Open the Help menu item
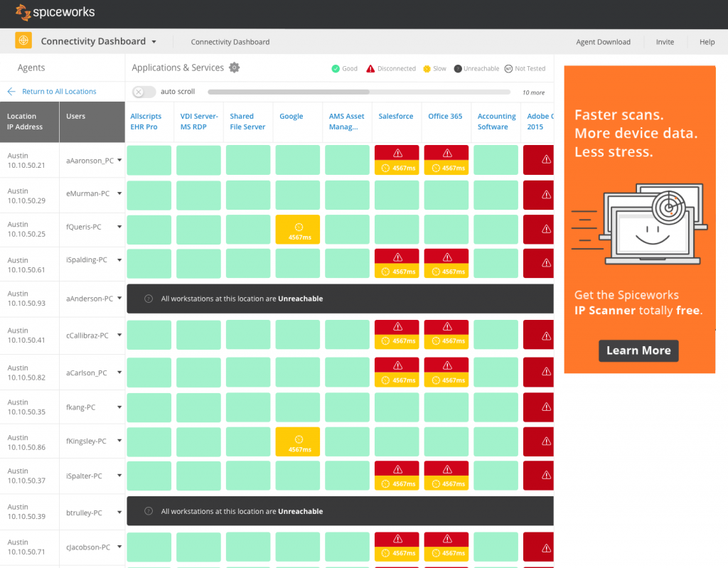The width and height of the screenshot is (728, 568). (707, 42)
